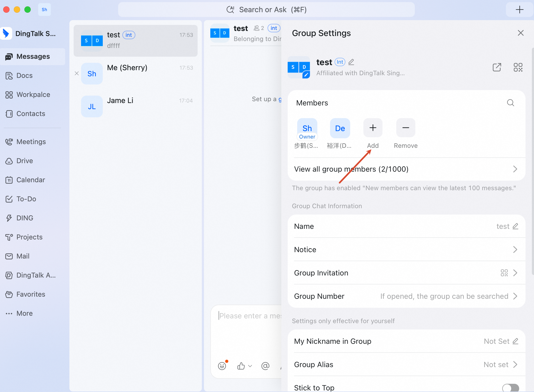
Task: Click the share group icon
Action: [x=497, y=67]
